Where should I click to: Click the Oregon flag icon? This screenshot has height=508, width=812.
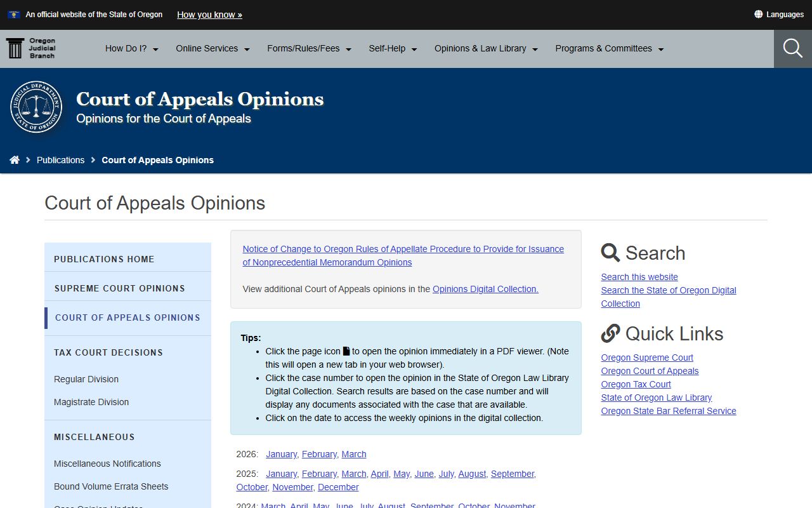click(13, 15)
